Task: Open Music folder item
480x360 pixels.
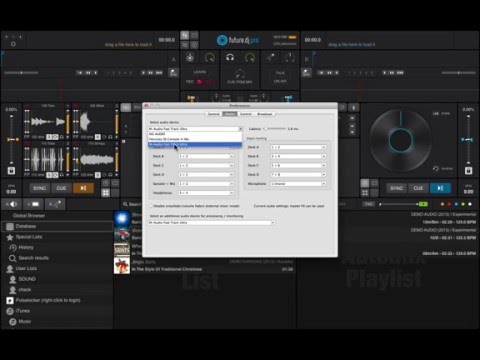Action: tap(24, 322)
